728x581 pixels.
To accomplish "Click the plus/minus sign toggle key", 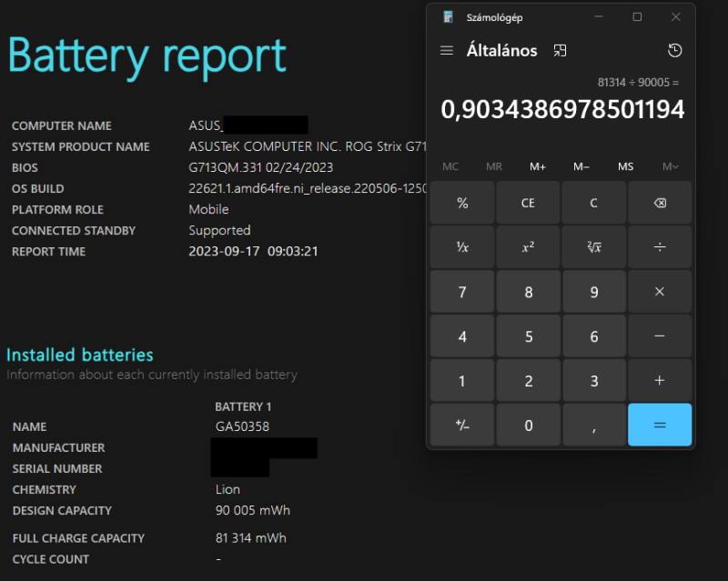I will tap(462, 425).
